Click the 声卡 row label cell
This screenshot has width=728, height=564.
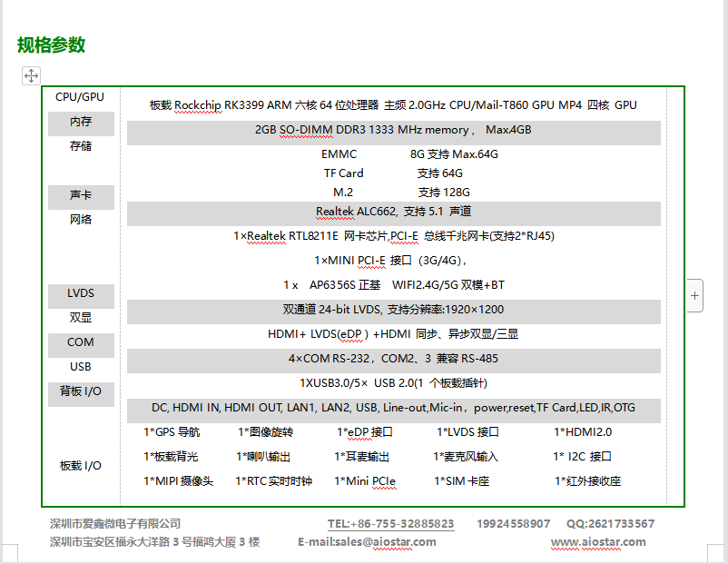pos(81,195)
